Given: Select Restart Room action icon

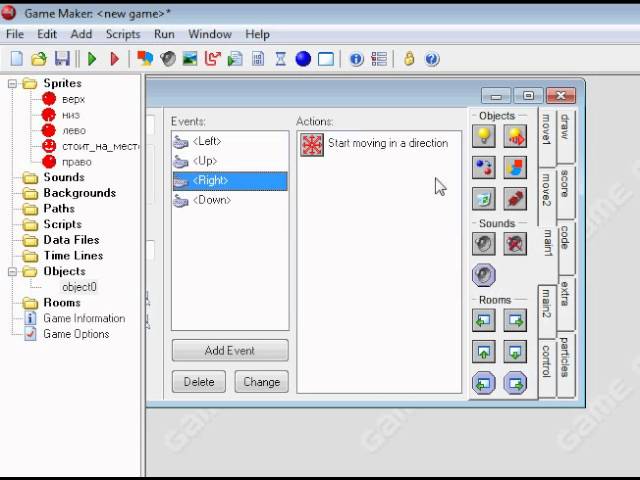Looking at the screenshot, I should click(x=484, y=352).
